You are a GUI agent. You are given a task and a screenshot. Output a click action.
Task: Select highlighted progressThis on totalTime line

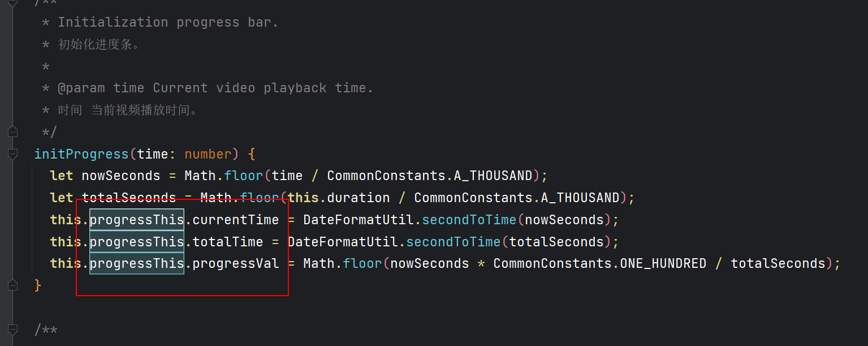[137, 242]
